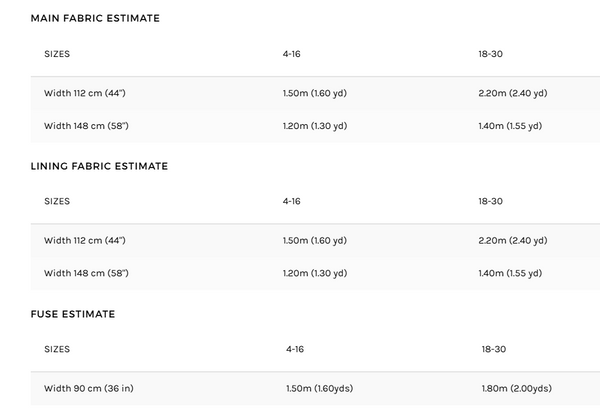Click 1.40m (1.55 yd) cell in lining table
The width and height of the screenshot is (600, 417).
click(510, 273)
